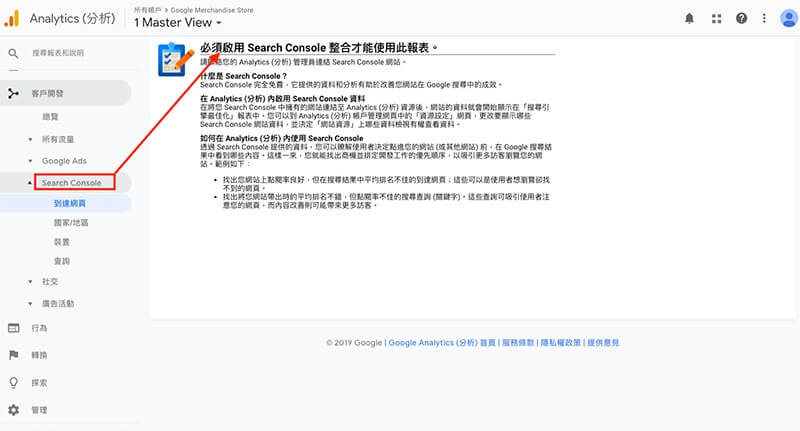Click the Google Analytics logo icon

(x=12, y=18)
